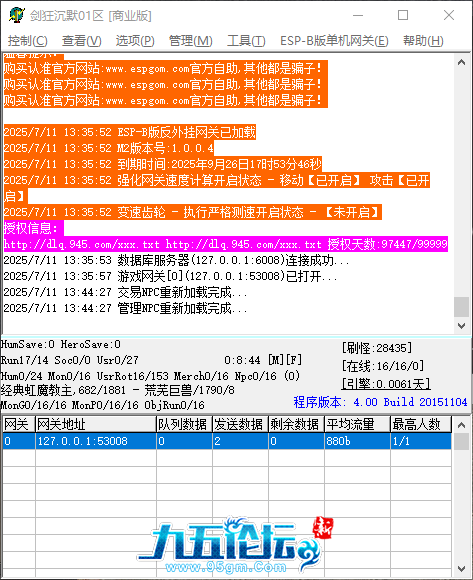Click log pane scroll up arrow
The image size is (473, 580).
[x=461, y=62]
